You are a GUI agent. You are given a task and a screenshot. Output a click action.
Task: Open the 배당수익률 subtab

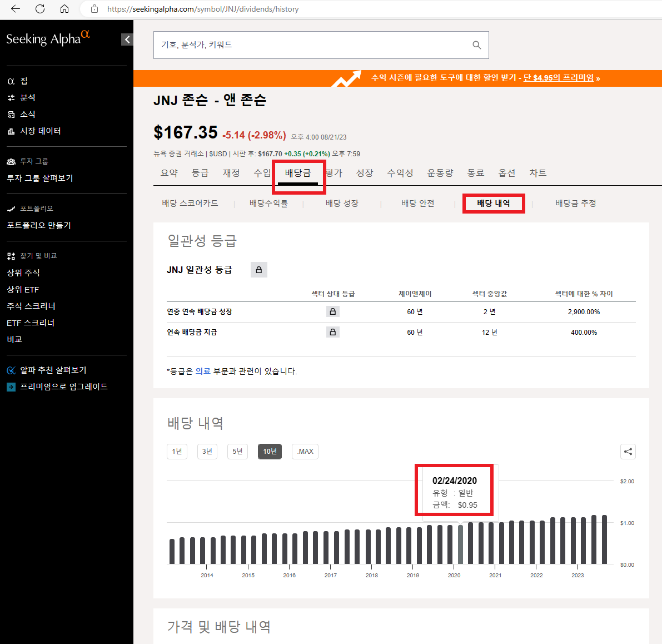coord(268,203)
